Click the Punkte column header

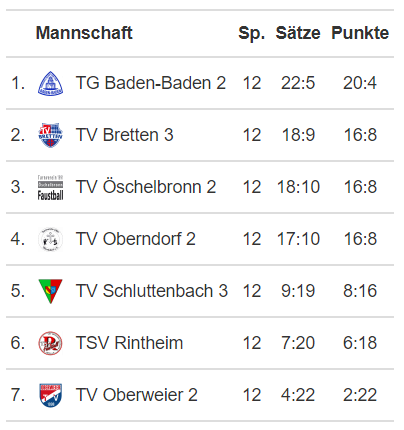(360, 33)
